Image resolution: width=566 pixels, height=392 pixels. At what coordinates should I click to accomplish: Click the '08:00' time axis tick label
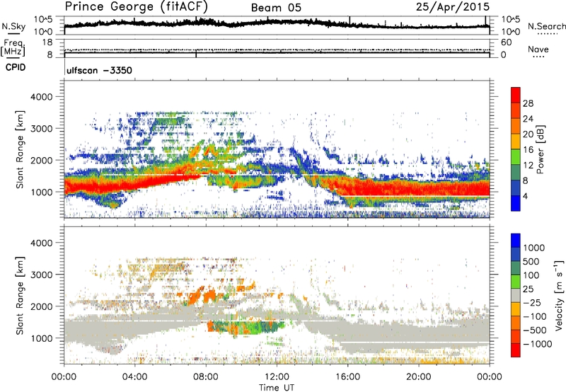click(x=206, y=377)
